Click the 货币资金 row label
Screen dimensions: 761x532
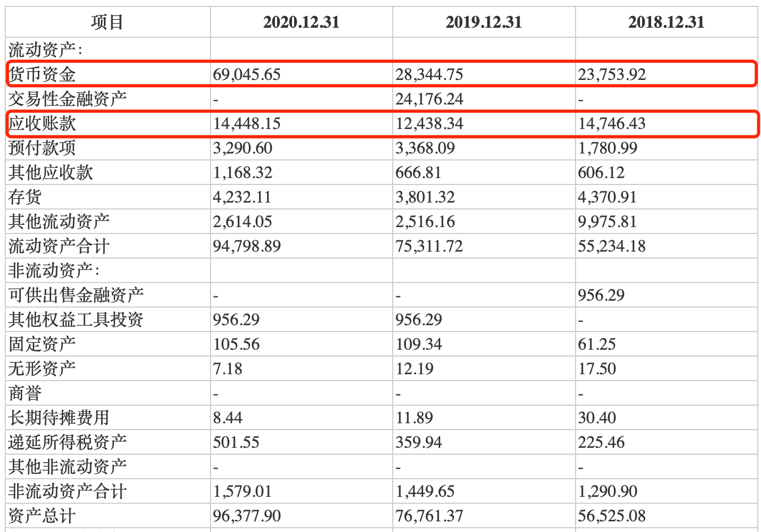(42, 74)
